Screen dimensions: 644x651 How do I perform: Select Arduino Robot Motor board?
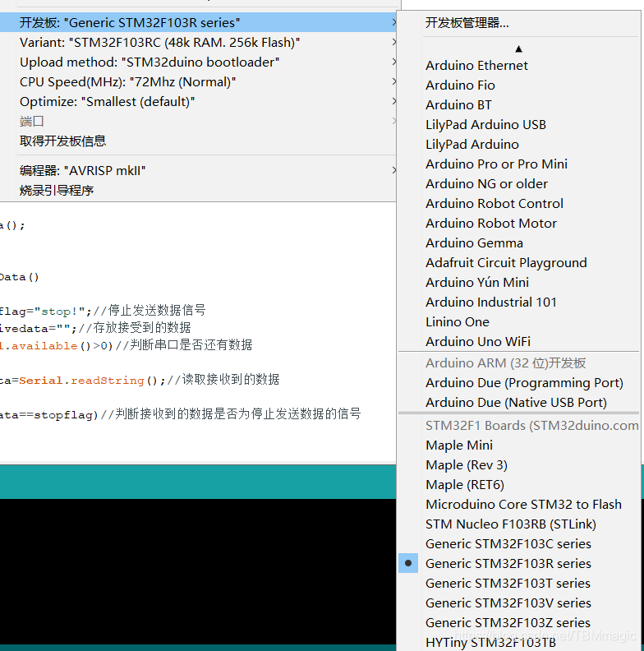[x=518, y=224]
